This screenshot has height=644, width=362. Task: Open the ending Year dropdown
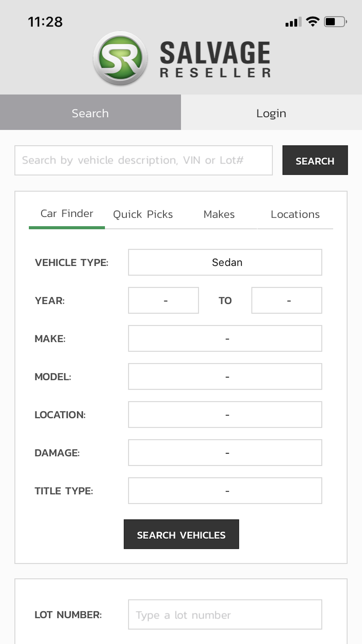[286, 301]
